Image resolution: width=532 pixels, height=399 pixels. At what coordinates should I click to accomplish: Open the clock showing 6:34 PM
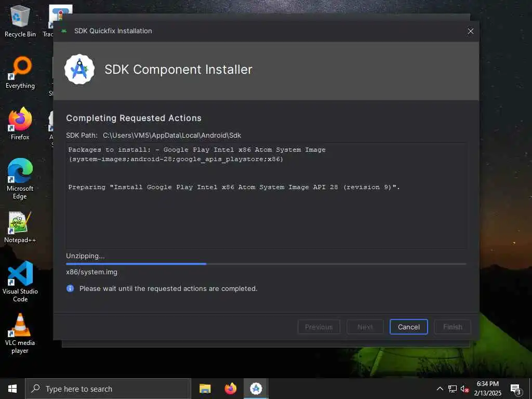tap(487, 389)
